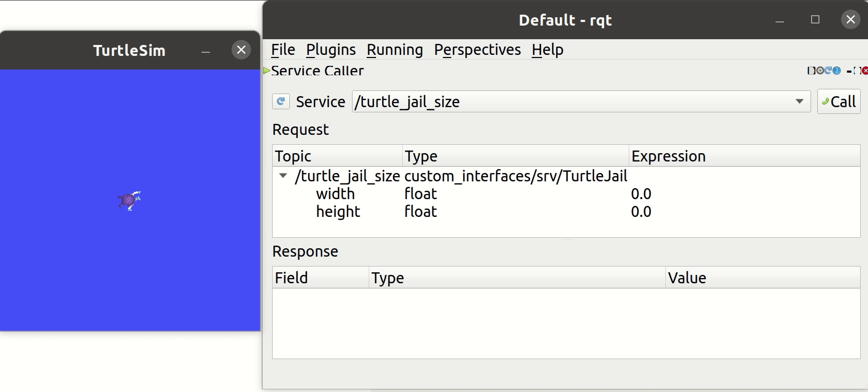Click the Field column header in Response

click(321, 278)
